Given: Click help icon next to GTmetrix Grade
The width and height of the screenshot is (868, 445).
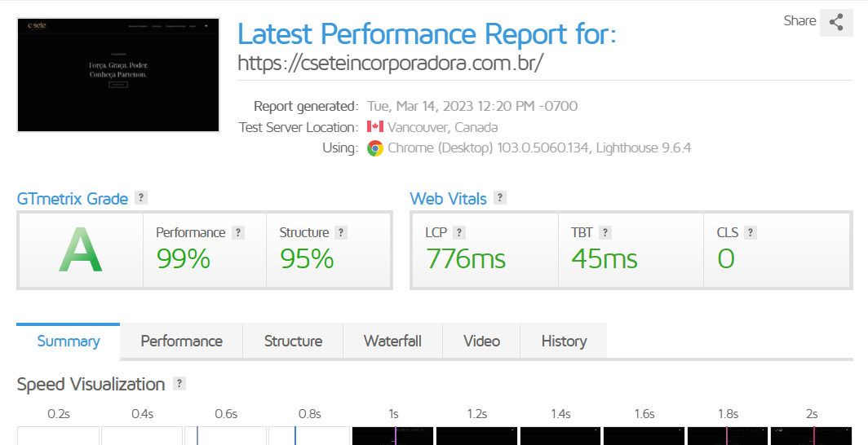Looking at the screenshot, I should pyautogui.click(x=141, y=198).
